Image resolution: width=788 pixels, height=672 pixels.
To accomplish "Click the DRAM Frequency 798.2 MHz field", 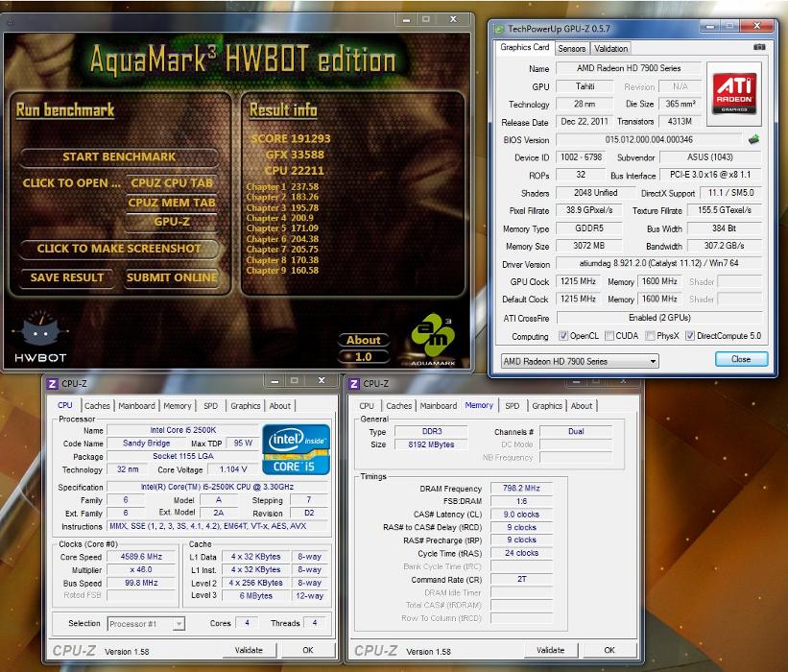I will [x=521, y=488].
